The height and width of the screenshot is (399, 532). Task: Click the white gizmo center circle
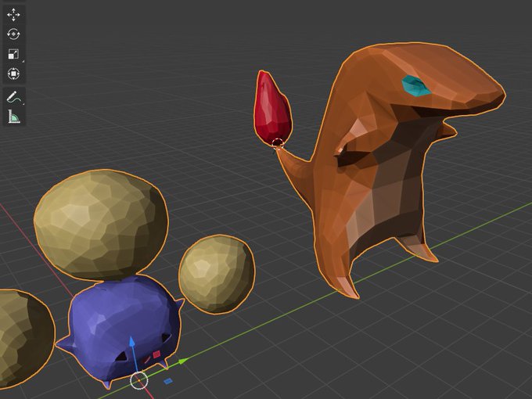[139, 380]
